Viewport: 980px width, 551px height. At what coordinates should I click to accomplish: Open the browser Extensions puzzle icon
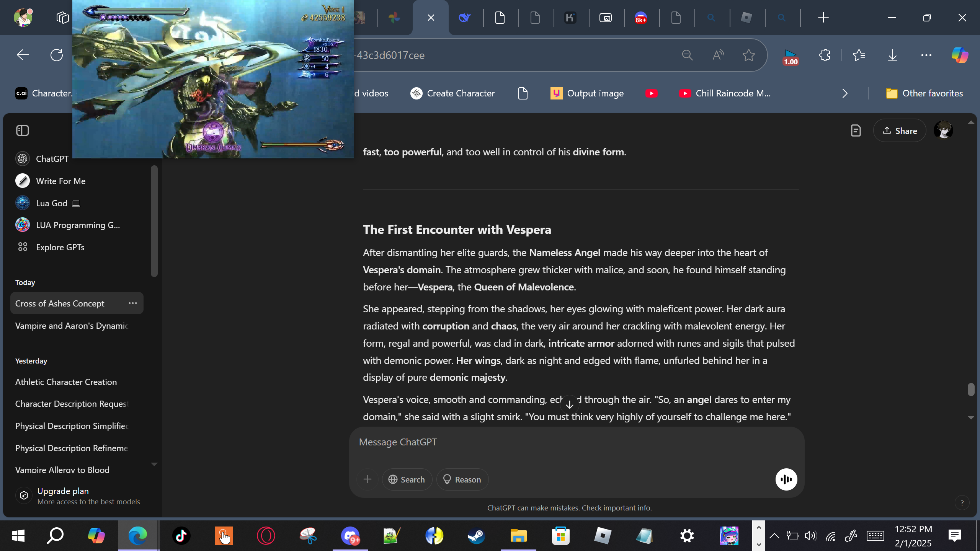825,55
